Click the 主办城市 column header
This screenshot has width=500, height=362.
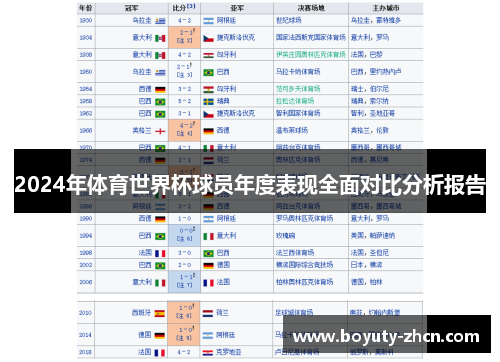(386, 8)
